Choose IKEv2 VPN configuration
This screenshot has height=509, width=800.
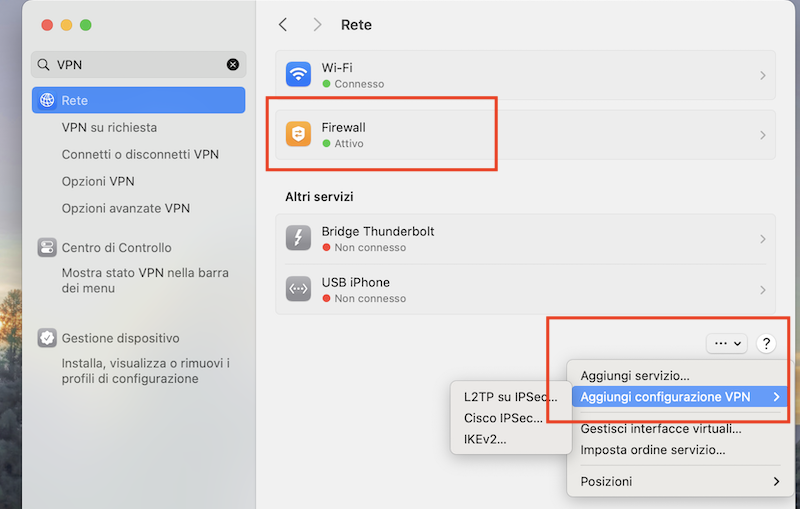[x=485, y=439]
